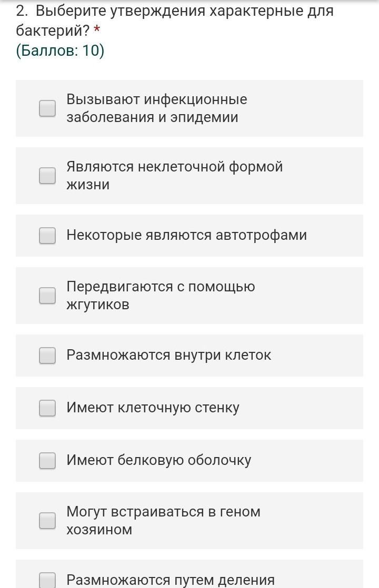Click the label 'Могут встраиваться в геном хозяином'
The width and height of the screenshot is (379, 588).
coord(163,521)
